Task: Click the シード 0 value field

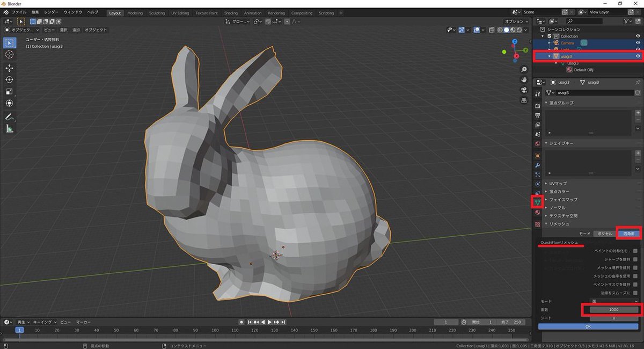Action: 614,318
